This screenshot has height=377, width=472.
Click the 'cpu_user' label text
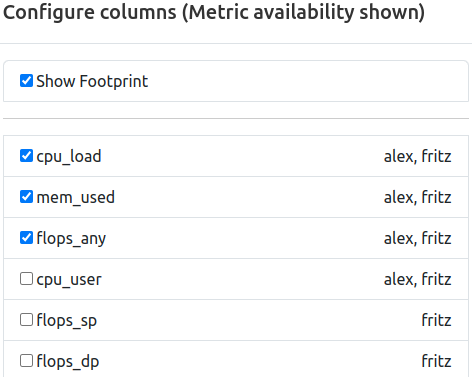coord(69,280)
